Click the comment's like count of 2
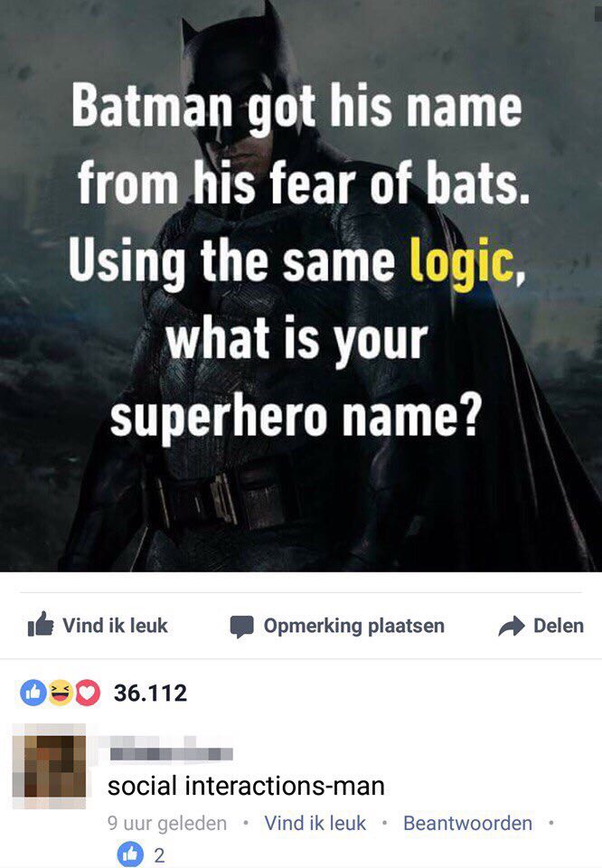The width and height of the screenshot is (602, 868). [159, 856]
